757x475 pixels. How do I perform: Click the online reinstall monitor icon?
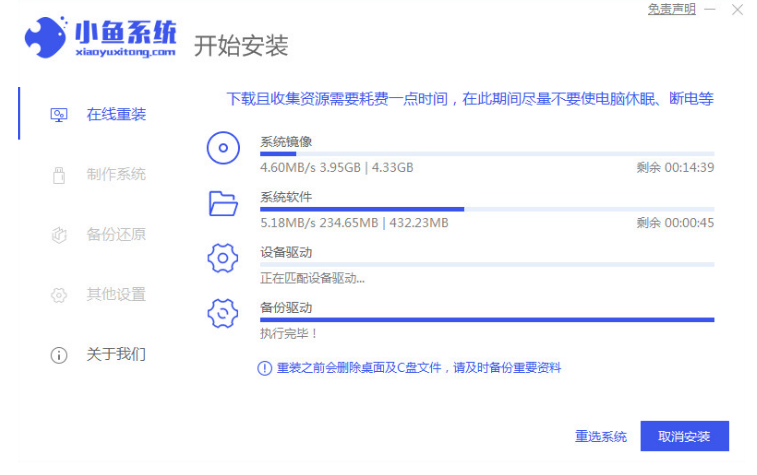pyautogui.click(x=59, y=115)
